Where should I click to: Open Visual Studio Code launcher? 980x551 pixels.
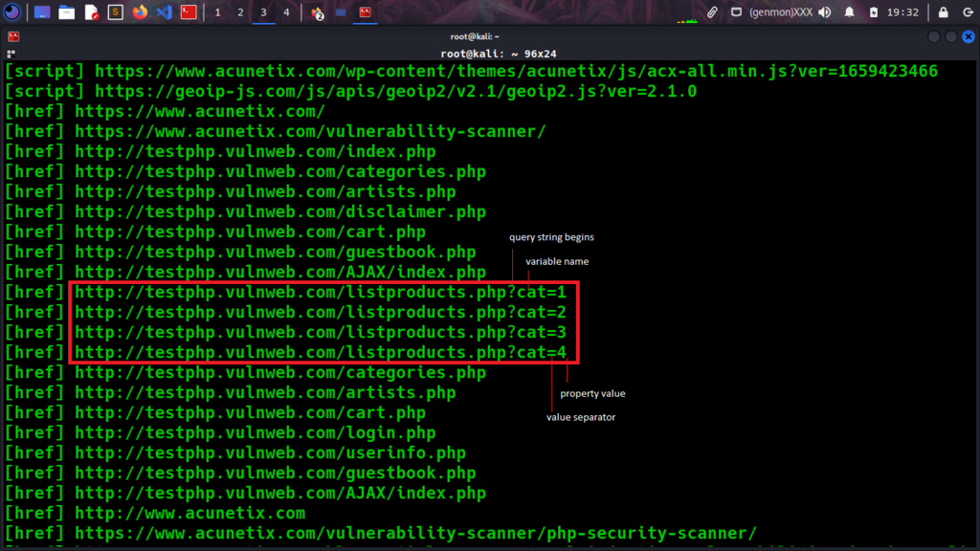(x=164, y=12)
